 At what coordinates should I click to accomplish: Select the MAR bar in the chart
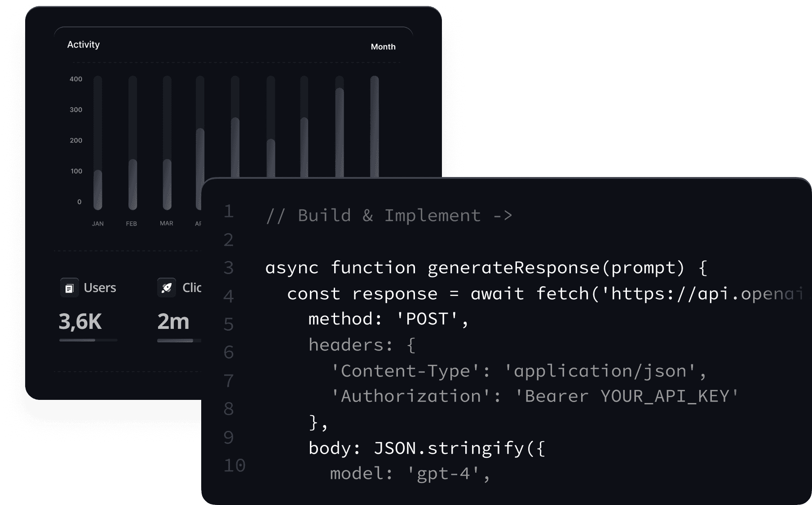(167, 184)
